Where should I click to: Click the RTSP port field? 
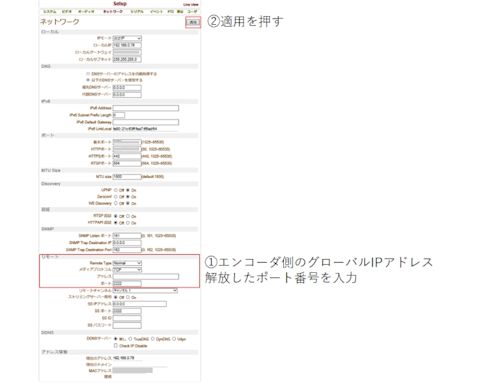coord(127,163)
